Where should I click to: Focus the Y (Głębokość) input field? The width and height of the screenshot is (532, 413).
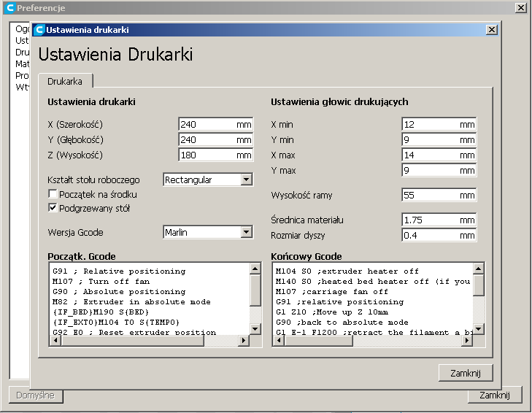216,139
